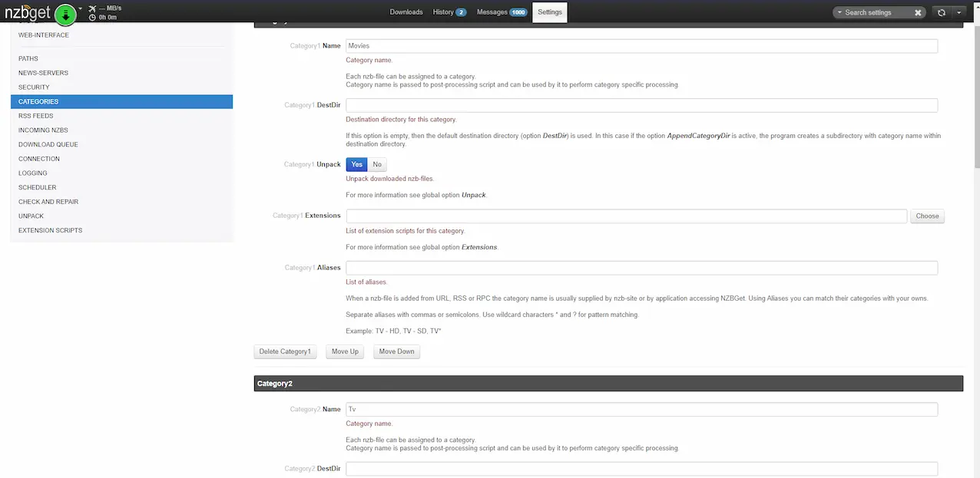Set Category1 Unpack to No

[x=377, y=164]
